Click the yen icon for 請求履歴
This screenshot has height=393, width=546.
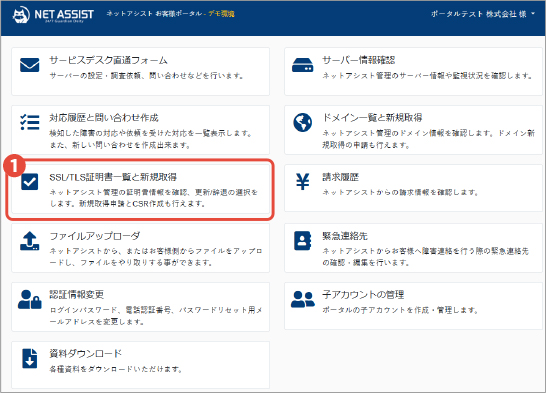click(x=303, y=182)
